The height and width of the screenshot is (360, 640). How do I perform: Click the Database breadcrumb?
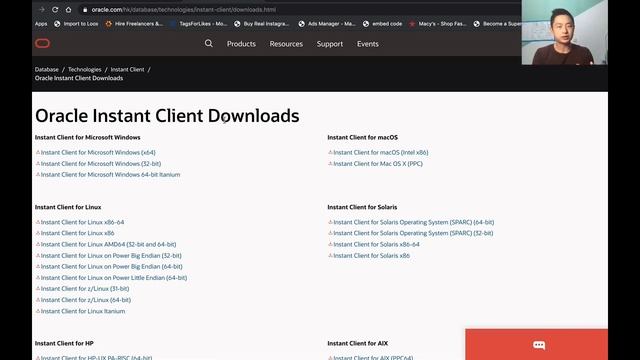click(47, 69)
